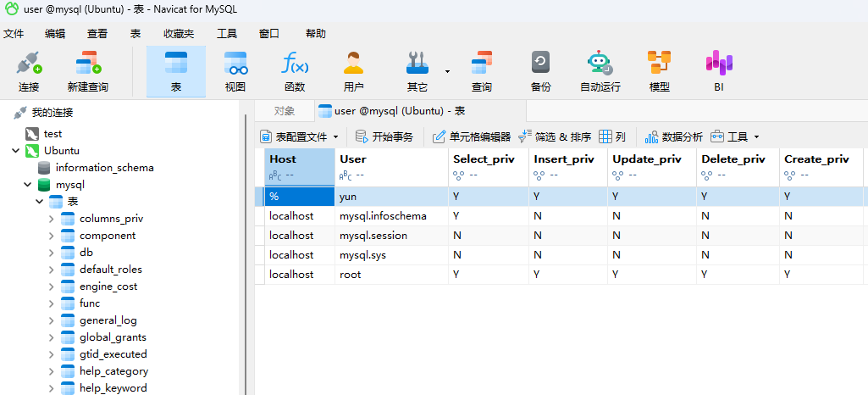Open the 帮助 menu
Screen dimensions: 868x395
[x=316, y=34]
